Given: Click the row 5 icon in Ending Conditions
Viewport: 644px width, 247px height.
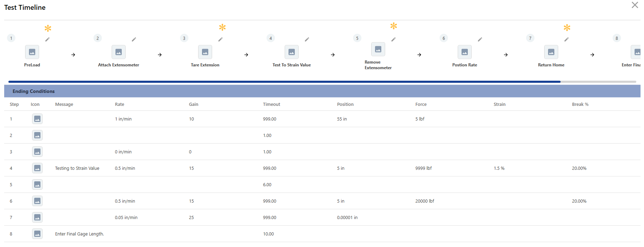Looking at the screenshot, I should 37,184.
